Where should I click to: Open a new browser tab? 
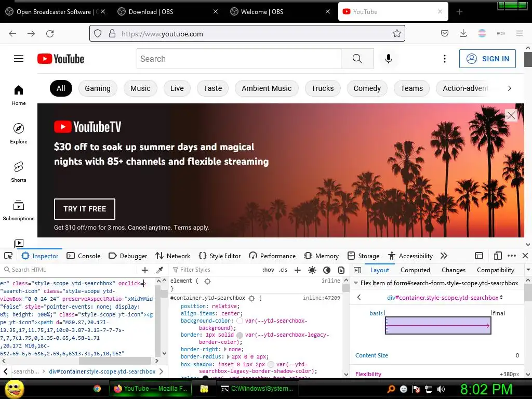459,12
